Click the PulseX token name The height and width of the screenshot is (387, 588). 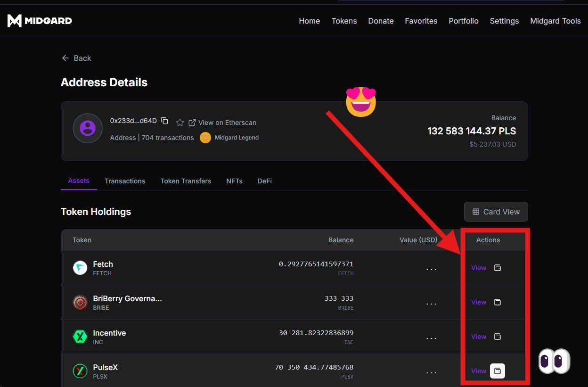coord(106,367)
